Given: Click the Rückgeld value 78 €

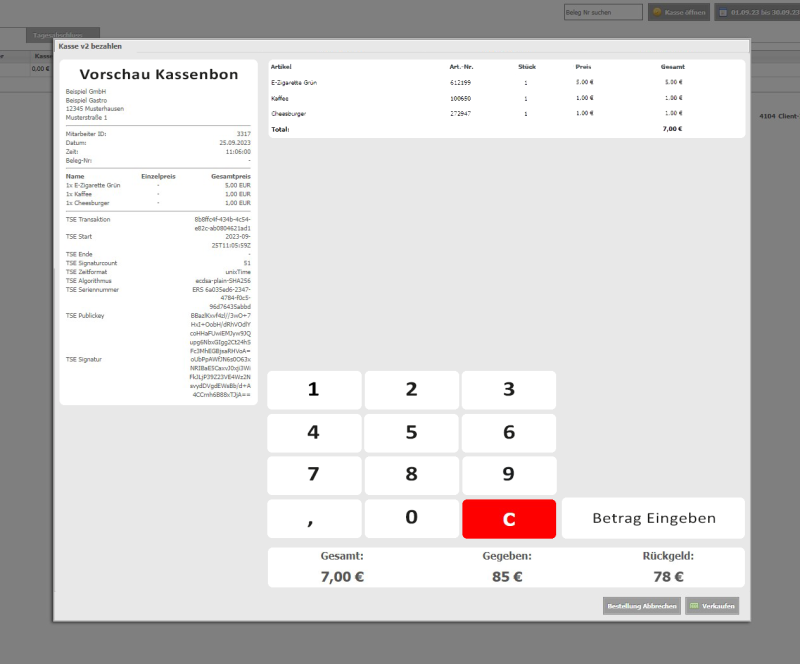Looking at the screenshot, I should [668, 577].
